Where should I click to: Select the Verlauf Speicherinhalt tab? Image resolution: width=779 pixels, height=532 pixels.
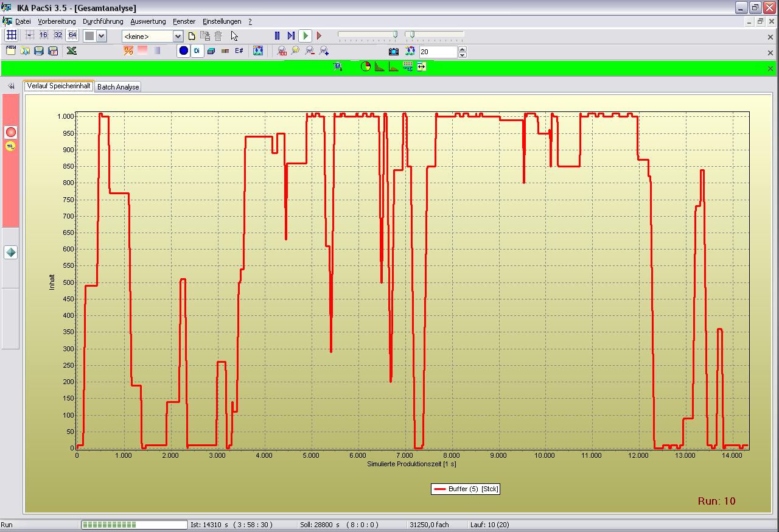coord(59,86)
